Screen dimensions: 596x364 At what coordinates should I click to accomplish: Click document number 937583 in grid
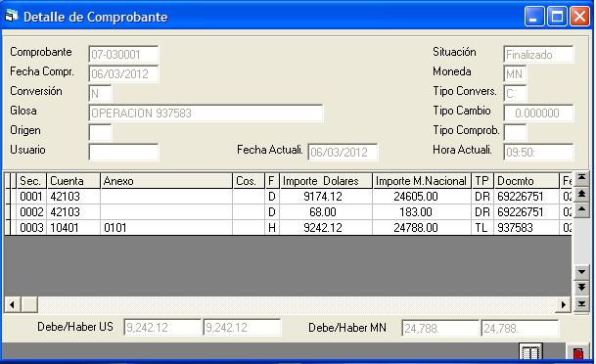(527, 228)
